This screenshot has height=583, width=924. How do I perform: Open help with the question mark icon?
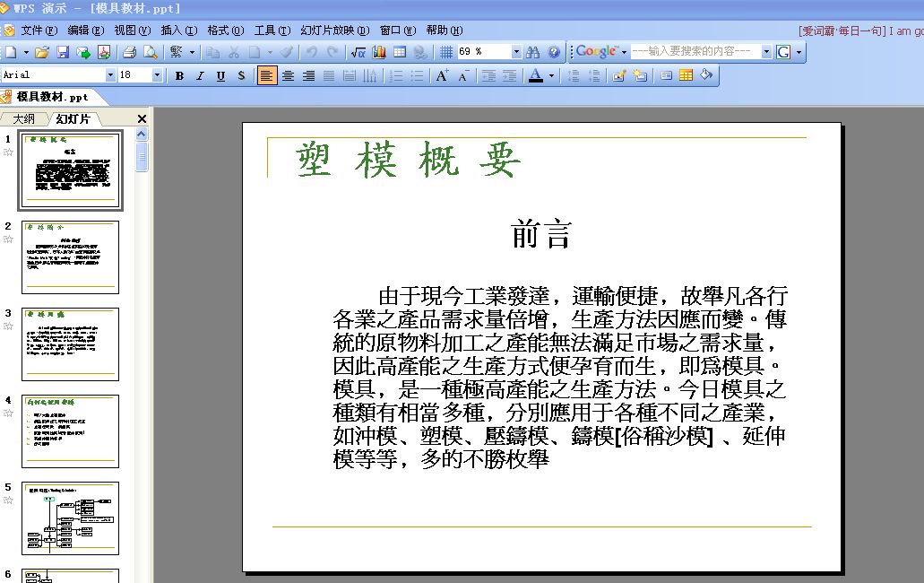554,52
